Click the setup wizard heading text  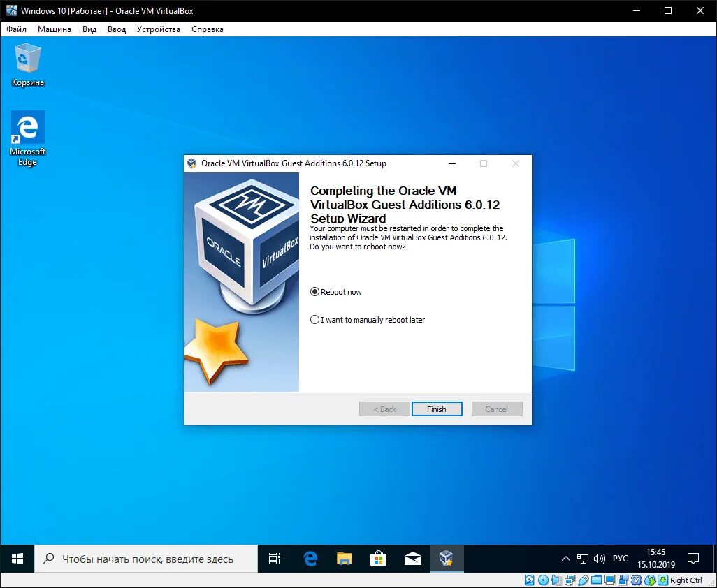click(405, 205)
